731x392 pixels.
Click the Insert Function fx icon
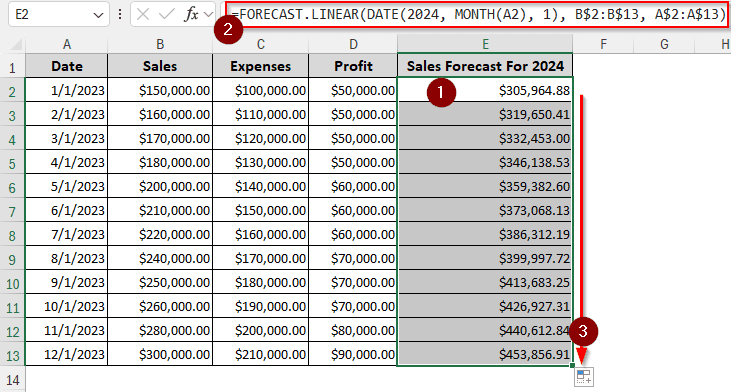coord(191,14)
